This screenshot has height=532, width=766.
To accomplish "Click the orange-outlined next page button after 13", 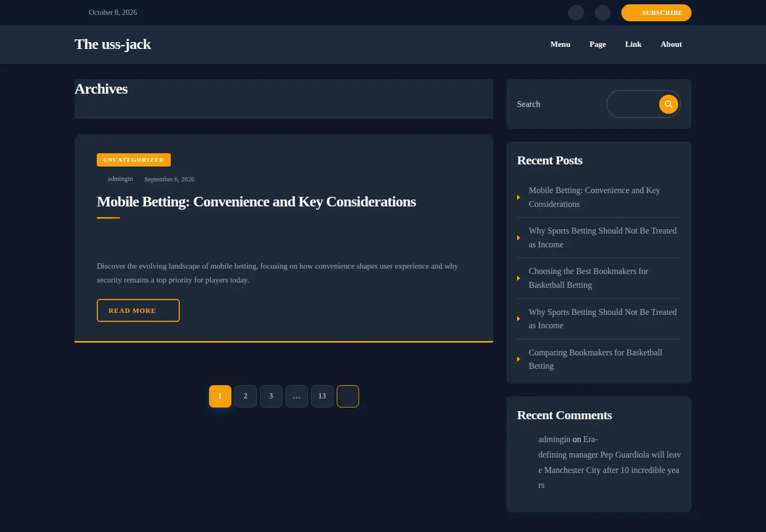I will [348, 396].
